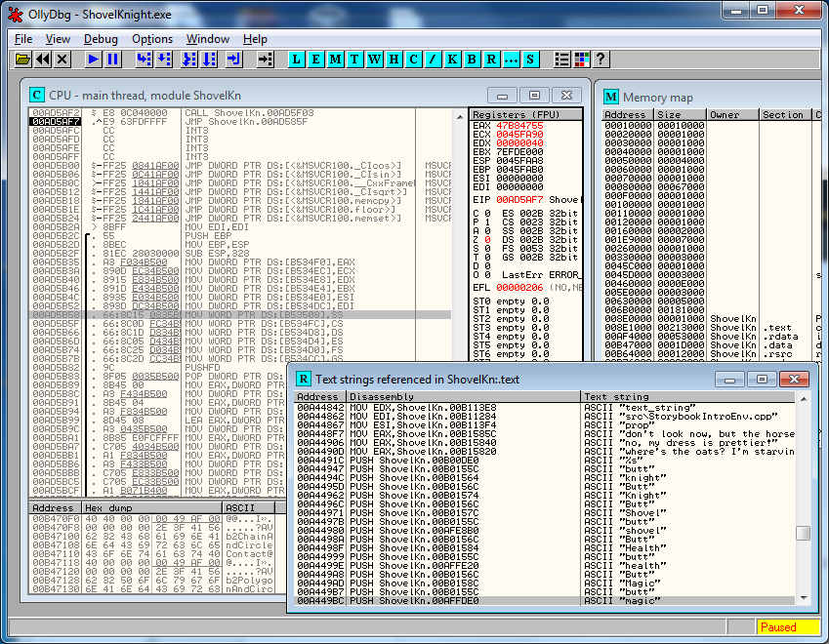Open Call stack with the K button

coord(452,60)
